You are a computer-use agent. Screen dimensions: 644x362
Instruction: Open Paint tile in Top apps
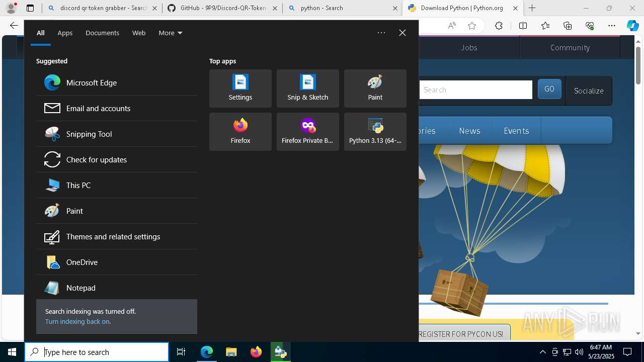375,88
